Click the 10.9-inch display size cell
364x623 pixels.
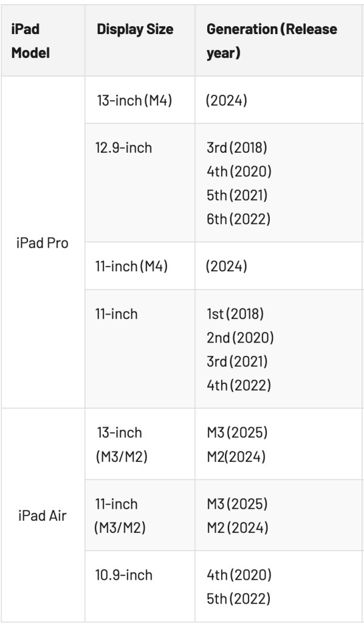coord(123,575)
